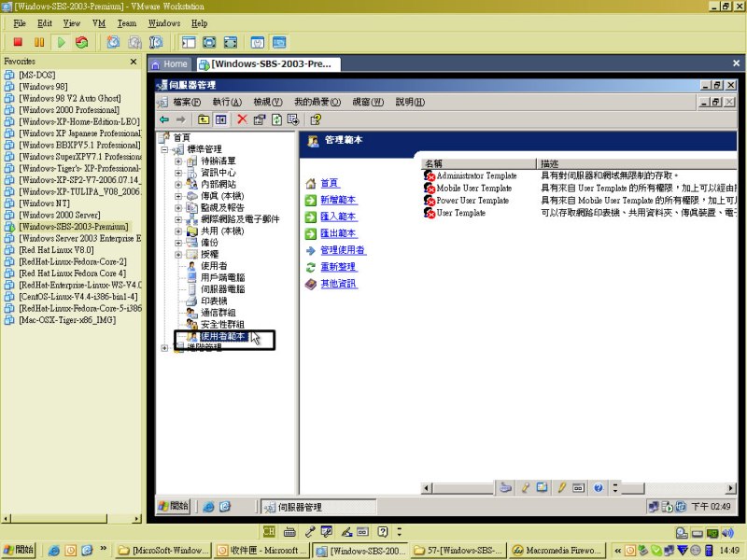
Task: Click the 管理使用者 link
Action: click(343, 250)
